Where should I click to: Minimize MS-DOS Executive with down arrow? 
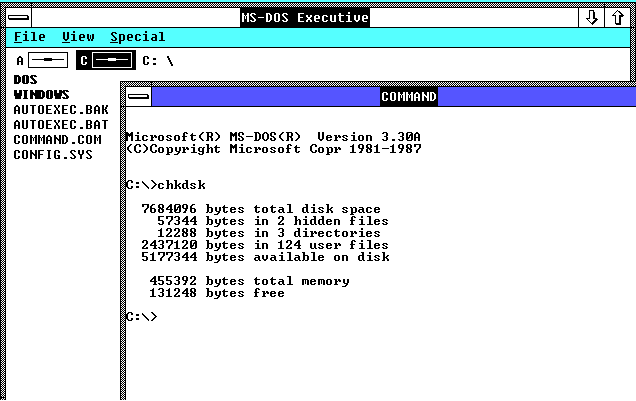(x=591, y=17)
